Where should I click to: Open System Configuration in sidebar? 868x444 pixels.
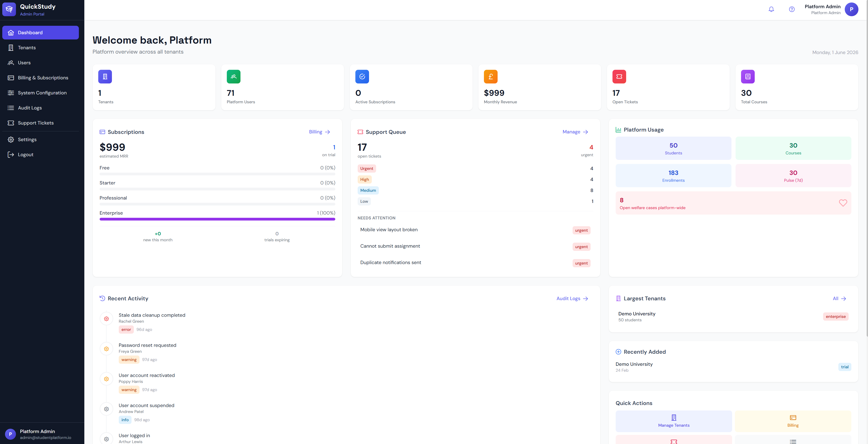click(40, 93)
